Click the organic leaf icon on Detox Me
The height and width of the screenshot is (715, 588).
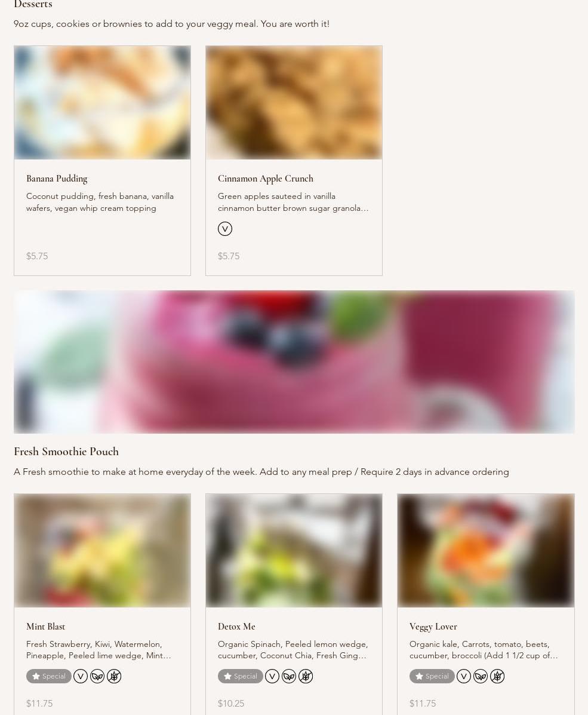pos(289,676)
